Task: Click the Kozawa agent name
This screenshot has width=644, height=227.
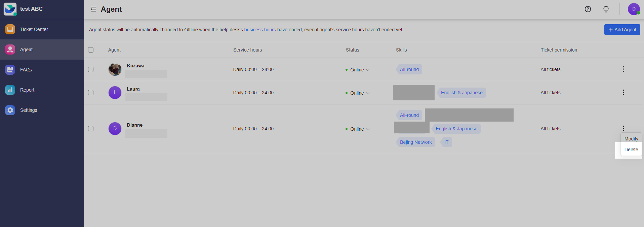Action: click(135, 66)
